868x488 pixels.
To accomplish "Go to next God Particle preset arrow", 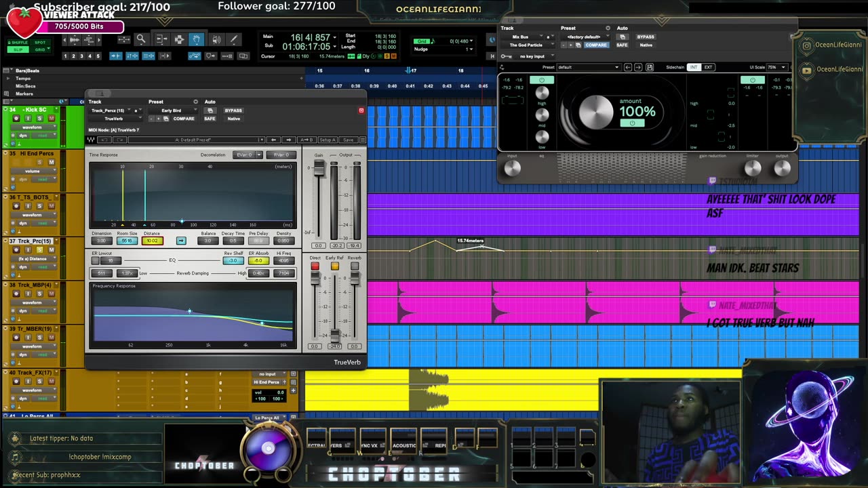I will [x=638, y=67].
